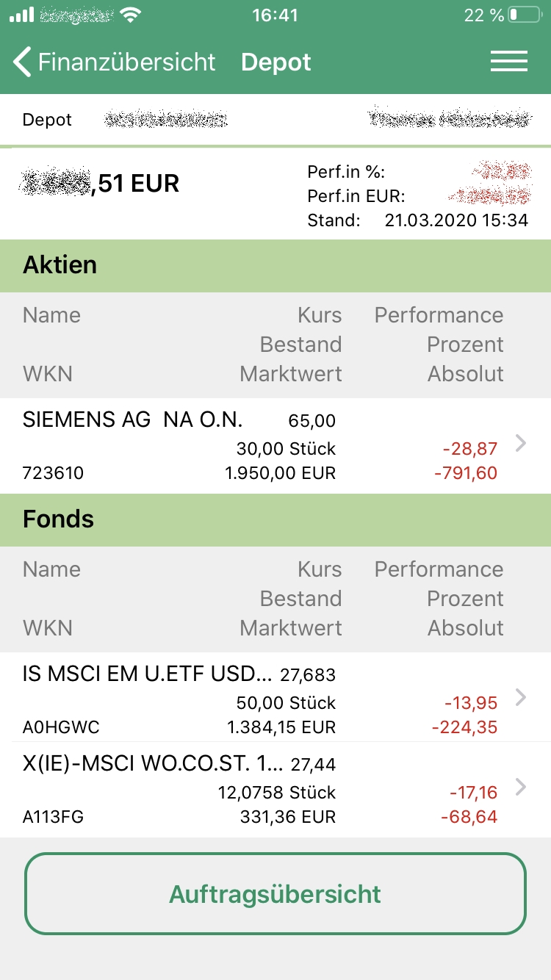Select the Depot account number row
This screenshot has width=551, height=980.
[x=275, y=120]
